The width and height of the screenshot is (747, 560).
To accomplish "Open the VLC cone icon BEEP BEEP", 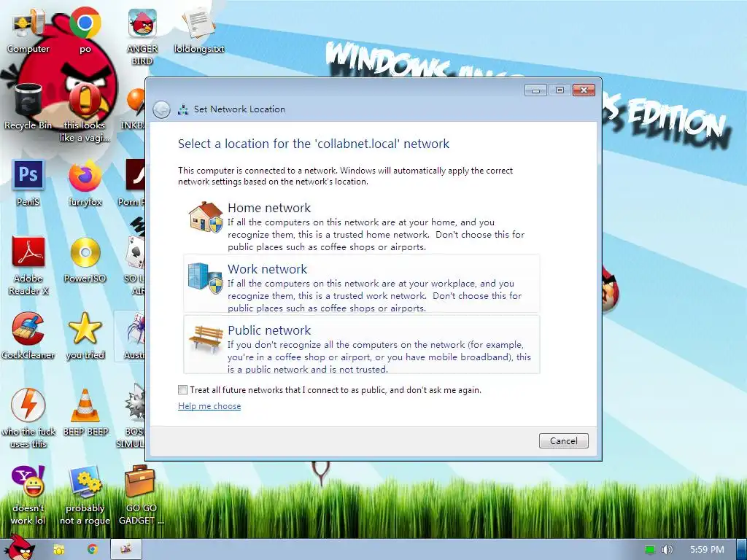I will 85,413.
